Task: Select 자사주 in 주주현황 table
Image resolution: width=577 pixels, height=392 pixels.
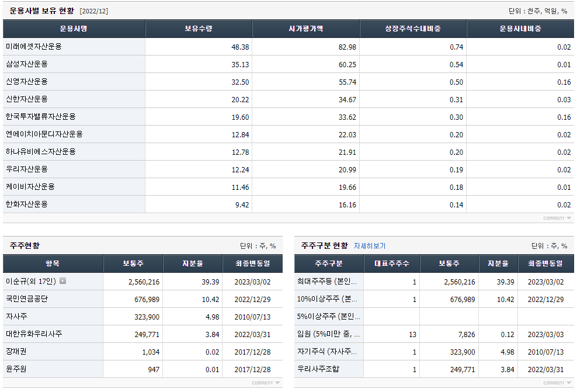Action: pos(16,317)
